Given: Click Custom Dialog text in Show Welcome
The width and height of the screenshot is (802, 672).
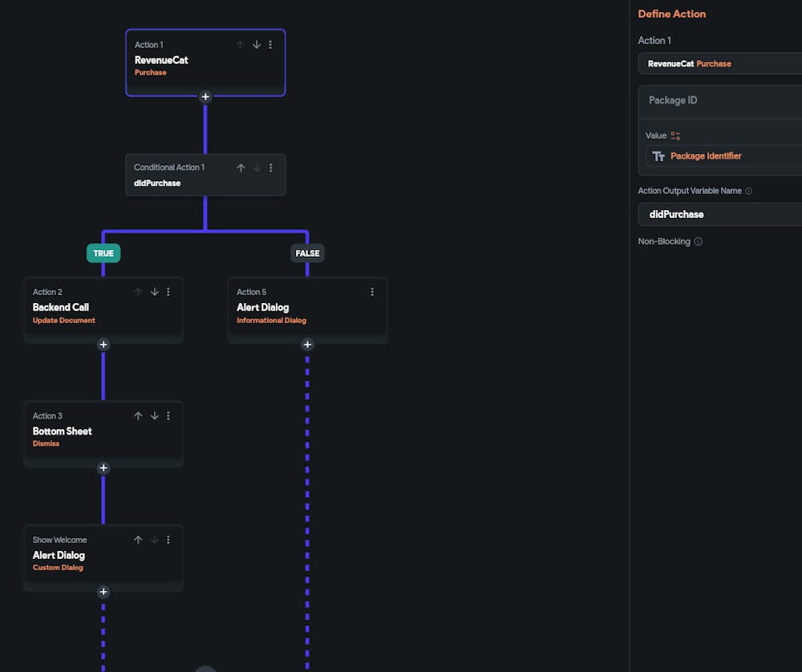Looking at the screenshot, I should (58, 568).
